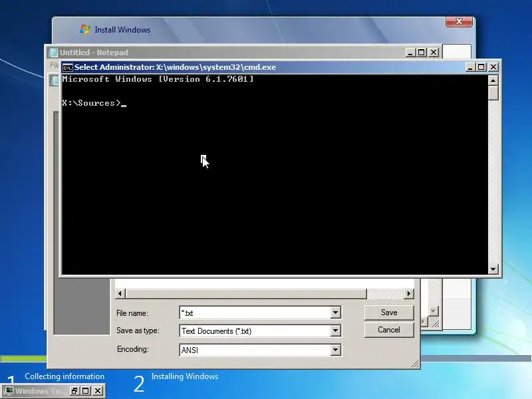
Task: Restore the minimized Windows Task Manager window
Action: (74, 391)
